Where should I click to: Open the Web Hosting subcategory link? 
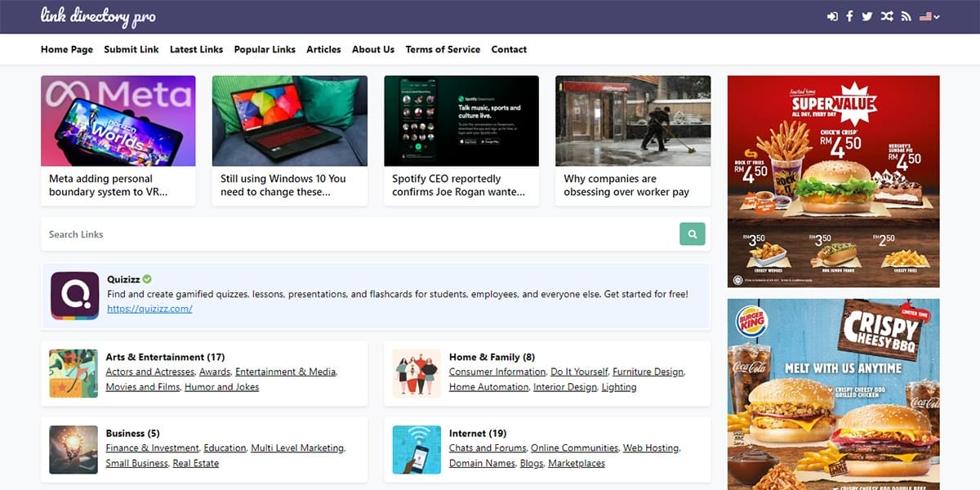[x=651, y=448]
